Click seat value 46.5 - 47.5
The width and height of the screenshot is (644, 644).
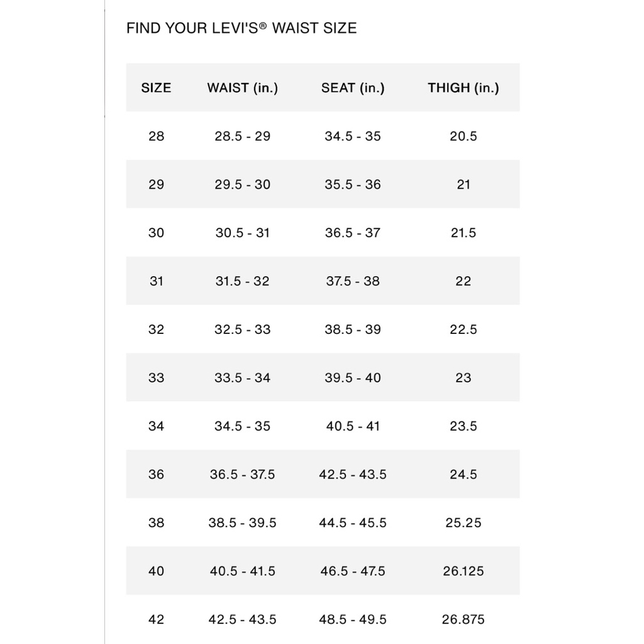[353, 571]
